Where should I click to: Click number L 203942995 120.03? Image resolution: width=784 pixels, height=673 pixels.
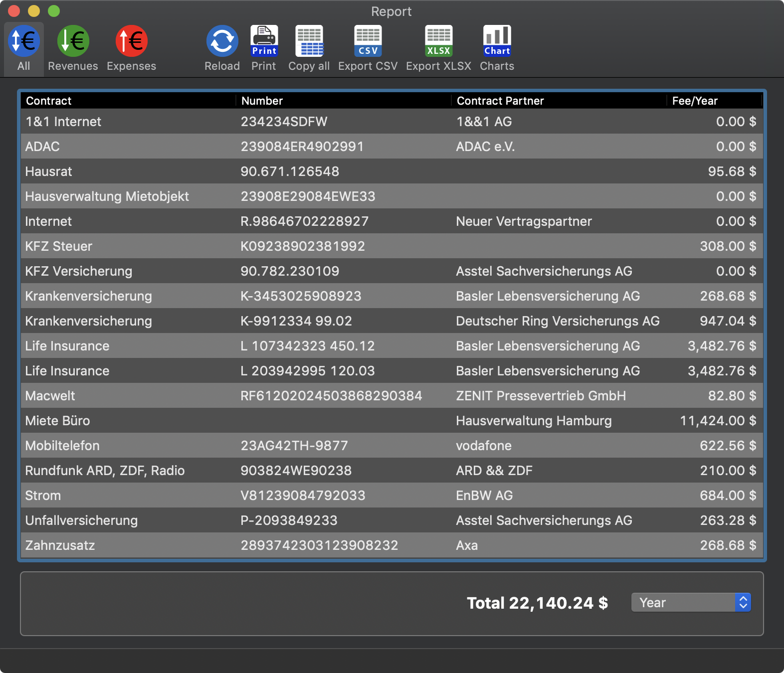[307, 371]
